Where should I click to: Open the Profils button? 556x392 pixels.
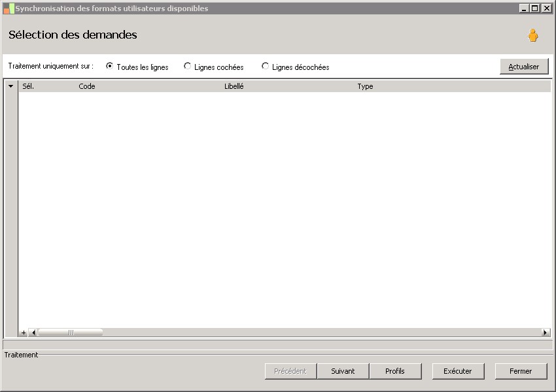(395, 371)
